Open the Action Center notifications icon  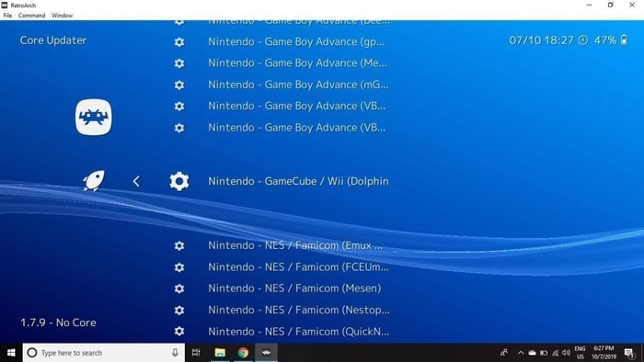(x=629, y=353)
